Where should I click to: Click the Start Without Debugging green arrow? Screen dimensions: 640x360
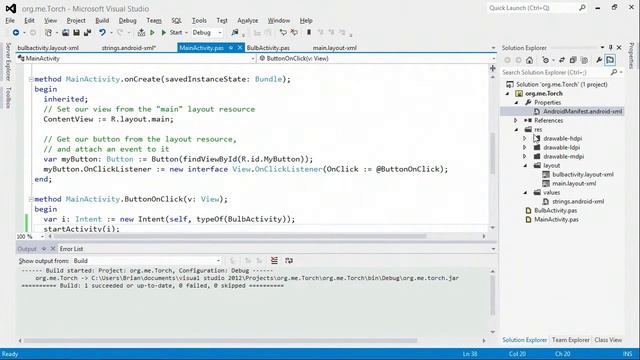pyautogui.click(x=152, y=33)
